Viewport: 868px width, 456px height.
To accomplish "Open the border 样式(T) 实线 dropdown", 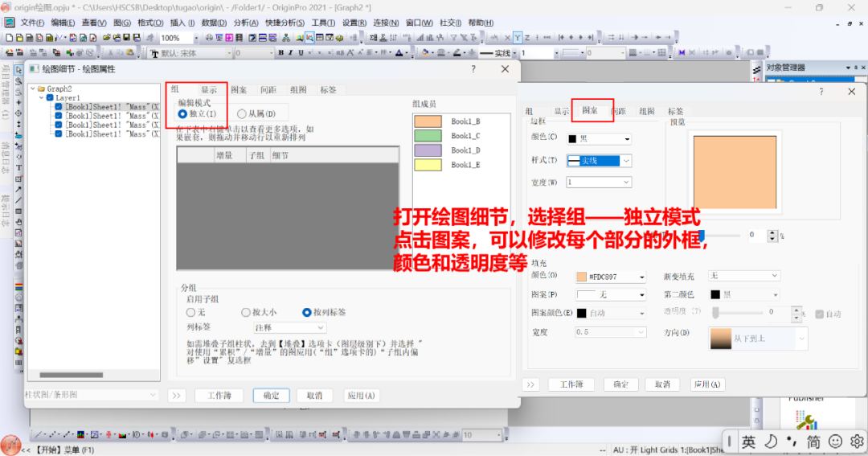I will click(599, 161).
